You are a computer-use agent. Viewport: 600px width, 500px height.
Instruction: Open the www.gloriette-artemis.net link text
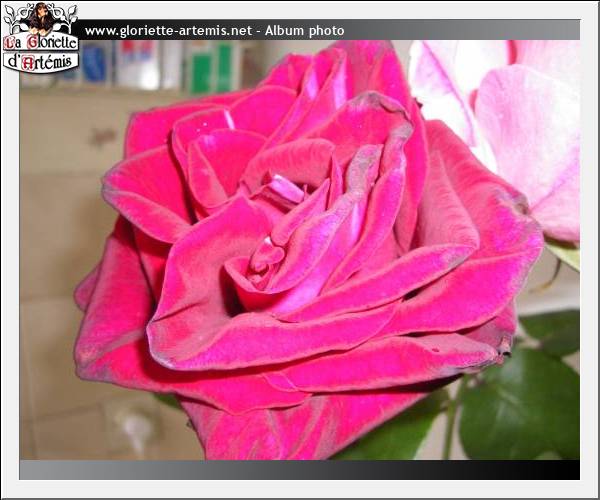point(167,31)
